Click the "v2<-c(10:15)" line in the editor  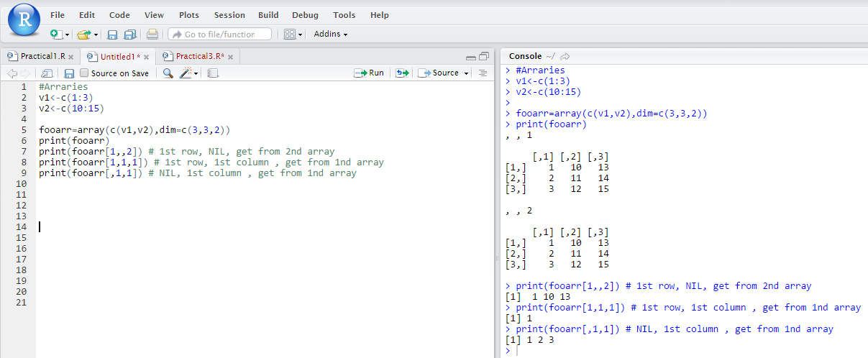(x=71, y=108)
